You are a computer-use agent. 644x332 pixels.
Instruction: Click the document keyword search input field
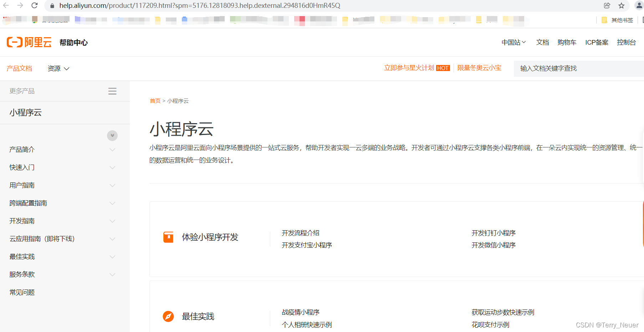pyautogui.click(x=578, y=69)
